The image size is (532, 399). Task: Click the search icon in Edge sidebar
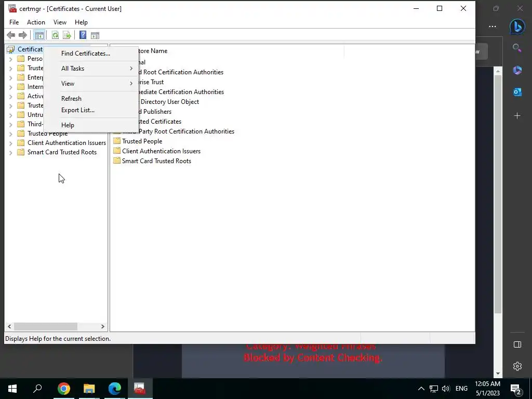[x=517, y=48]
